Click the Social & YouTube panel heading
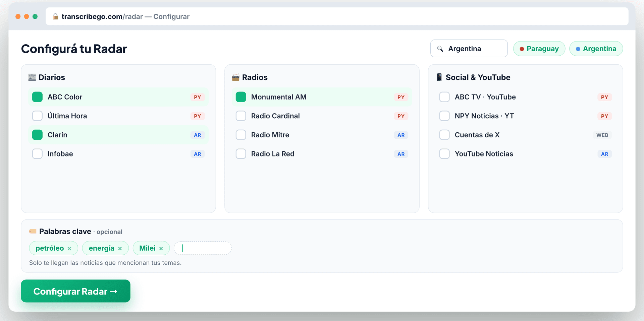 tap(478, 77)
